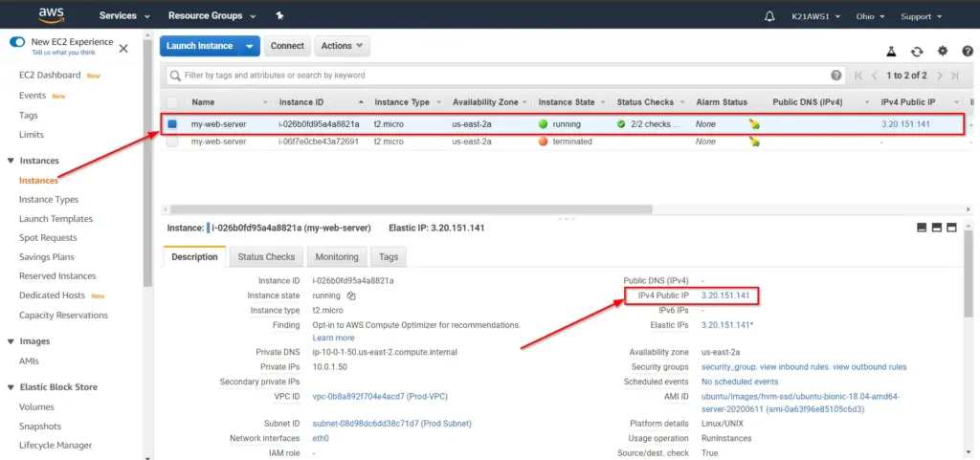The image size is (980, 460).
Task: Open the eth0 network interface link
Action: point(321,438)
